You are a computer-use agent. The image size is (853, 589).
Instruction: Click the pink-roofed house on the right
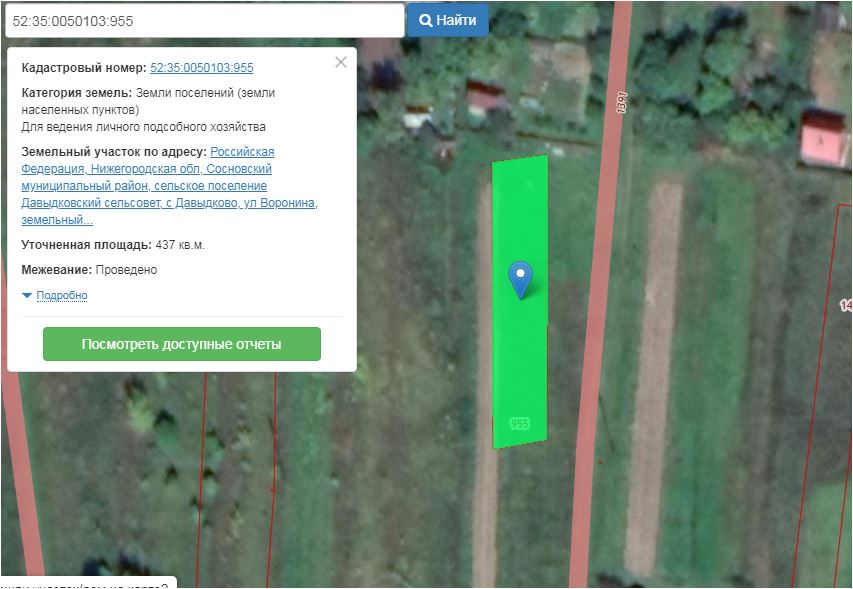click(824, 139)
